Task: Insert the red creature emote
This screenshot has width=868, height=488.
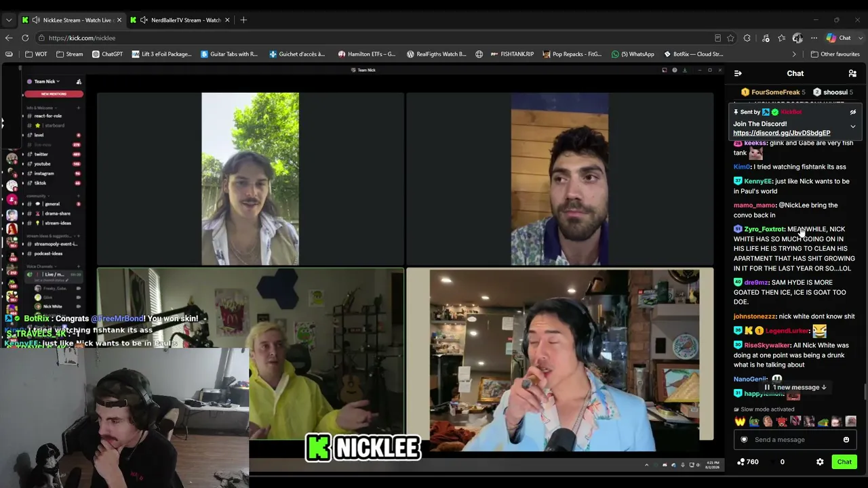Action: point(782,422)
